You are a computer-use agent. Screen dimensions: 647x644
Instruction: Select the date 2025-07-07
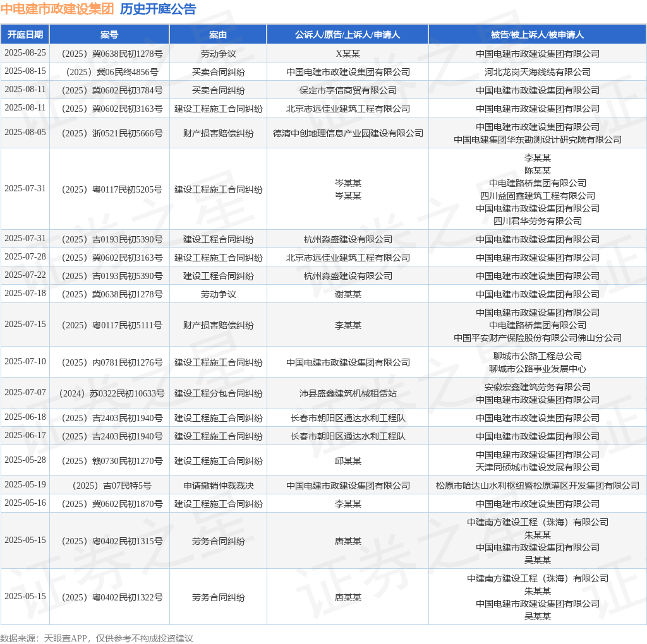pos(25,392)
